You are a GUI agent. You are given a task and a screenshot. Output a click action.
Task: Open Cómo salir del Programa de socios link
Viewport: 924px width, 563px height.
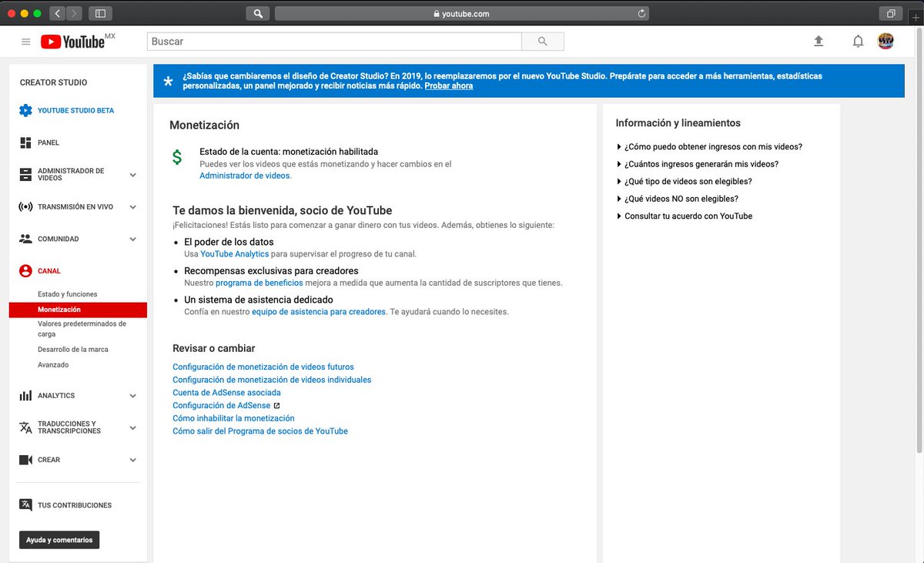tap(260, 431)
